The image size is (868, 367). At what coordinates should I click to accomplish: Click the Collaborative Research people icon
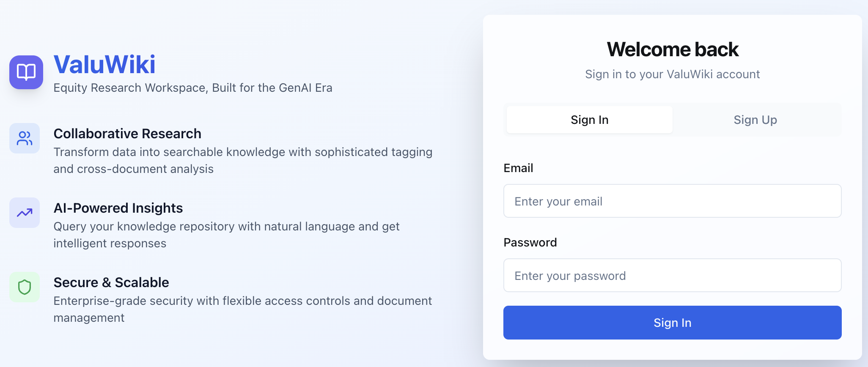click(x=25, y=138)
